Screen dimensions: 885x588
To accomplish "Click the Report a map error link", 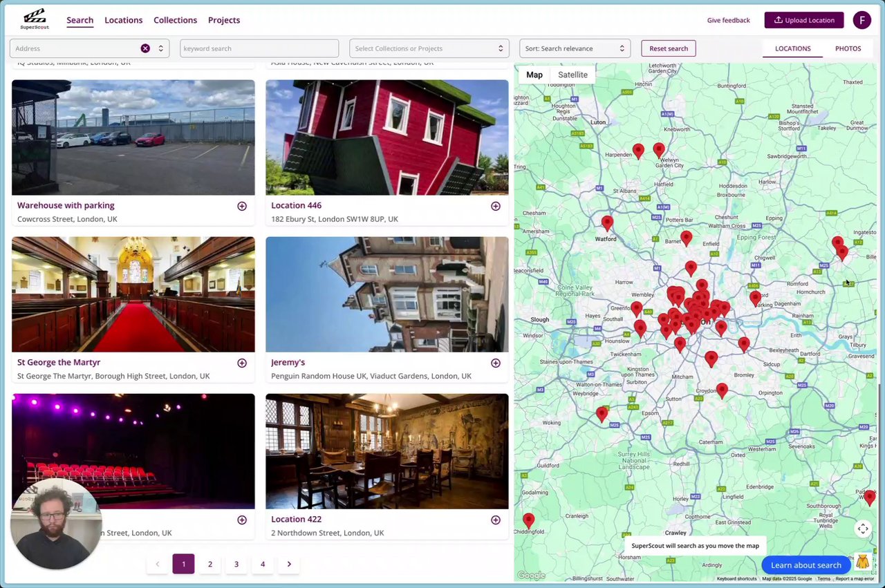I will [855, 579].
